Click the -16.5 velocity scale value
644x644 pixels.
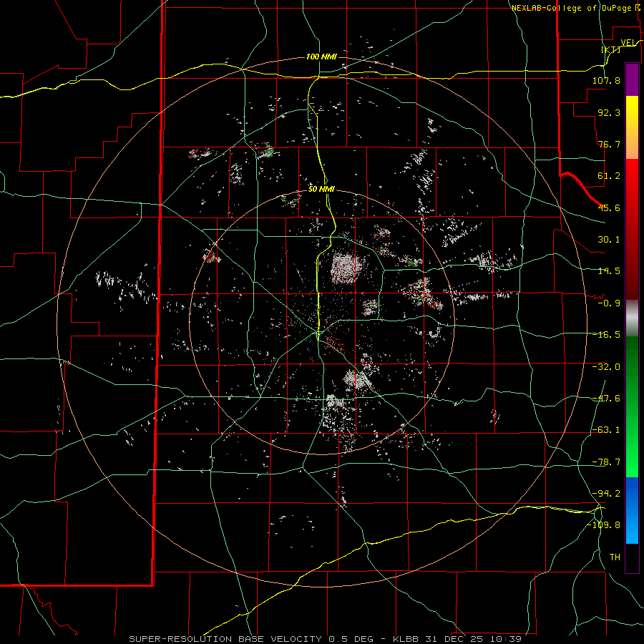pyautogui.click(x=606, y=335)
